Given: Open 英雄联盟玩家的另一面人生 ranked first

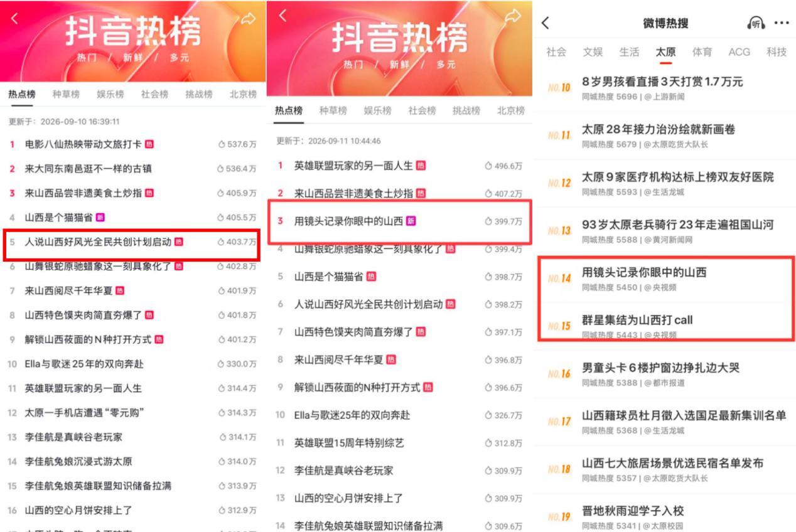Looking at the screenshot, I should point(399,166).
